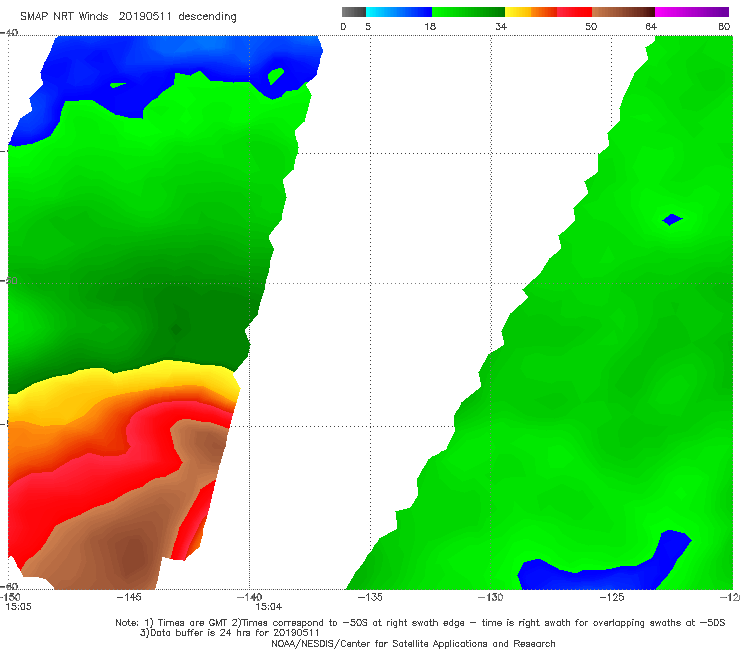Click the longitude label '-125'
Image resolution: width=740 pixels, height=650 pixels.
612,597
